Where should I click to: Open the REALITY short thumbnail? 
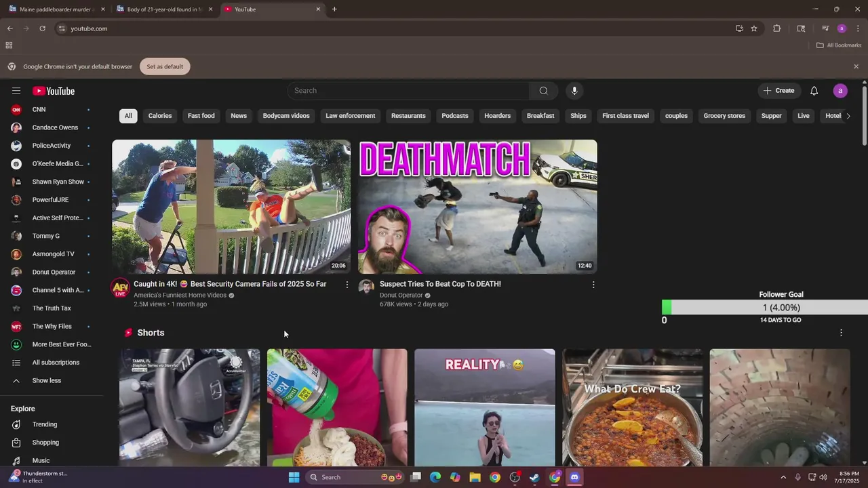(x=485, y=407)
